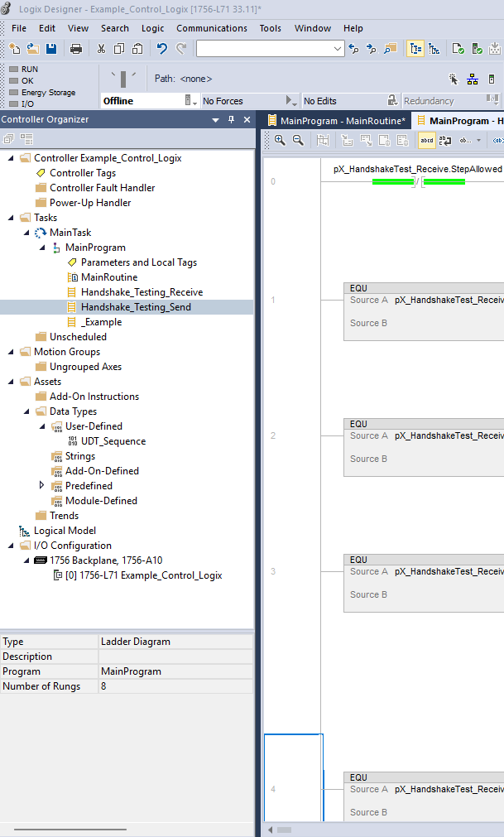Screen dimensions: 504x837
Task: Pin the Controller Organizer panel
Action: (231, 120)
